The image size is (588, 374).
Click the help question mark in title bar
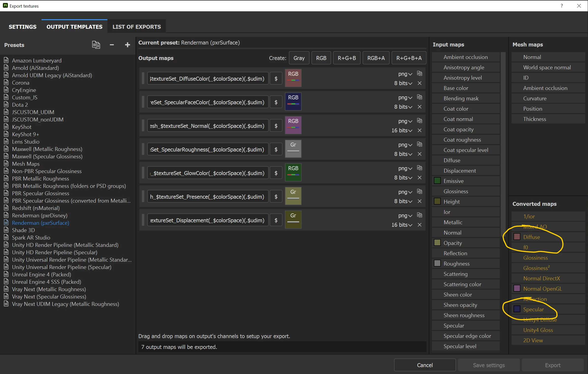coord(562,6)
